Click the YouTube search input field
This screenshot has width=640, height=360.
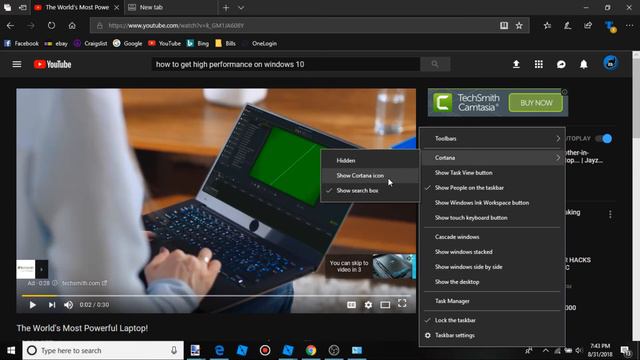pos(286,64)
